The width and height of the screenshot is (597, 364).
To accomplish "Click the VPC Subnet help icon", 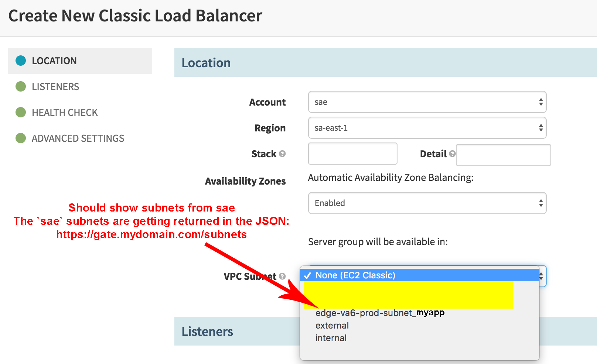I will [282, 276].
